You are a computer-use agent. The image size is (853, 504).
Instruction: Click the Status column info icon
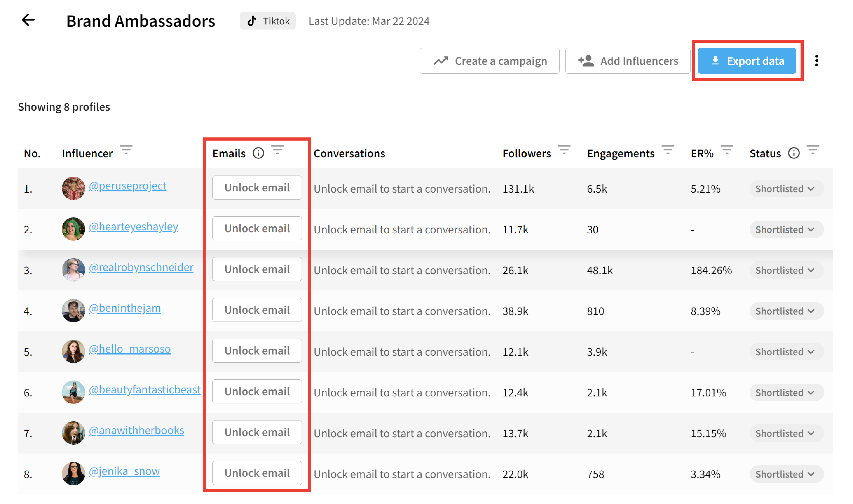(x=794, y=153)
